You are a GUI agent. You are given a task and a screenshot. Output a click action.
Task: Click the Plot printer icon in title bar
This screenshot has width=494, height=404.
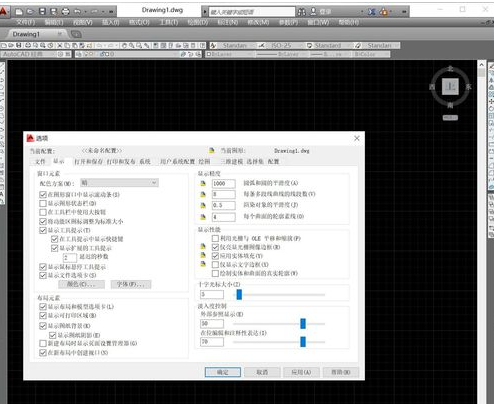coord(66,12)
